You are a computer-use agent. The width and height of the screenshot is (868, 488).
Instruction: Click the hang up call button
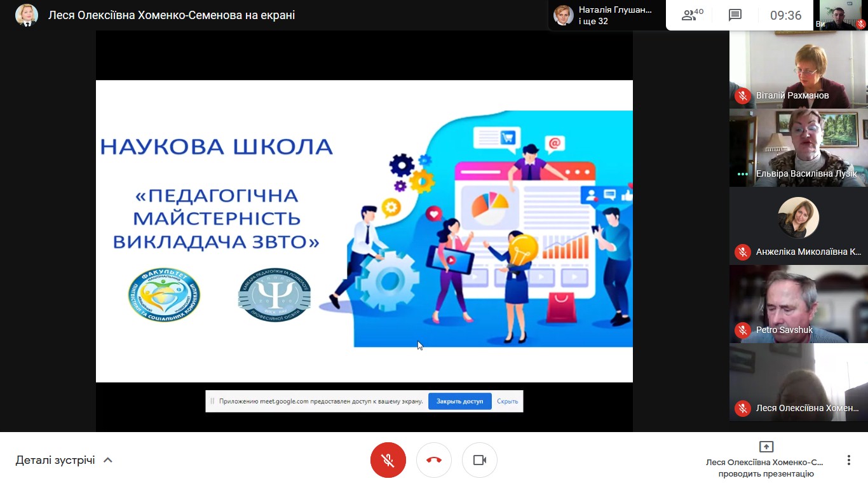(434, 460)
